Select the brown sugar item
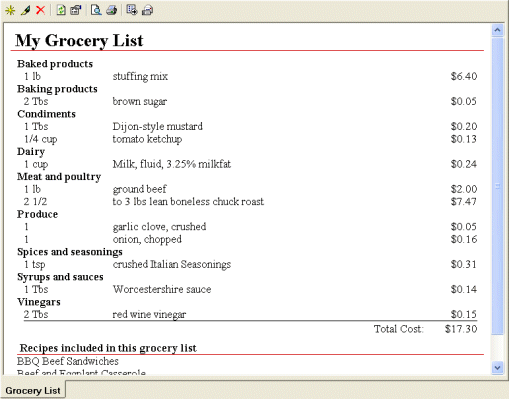Image resolution: width=509 pixels, height=399 pixels. pyautogui.click(x=140, y=102)
